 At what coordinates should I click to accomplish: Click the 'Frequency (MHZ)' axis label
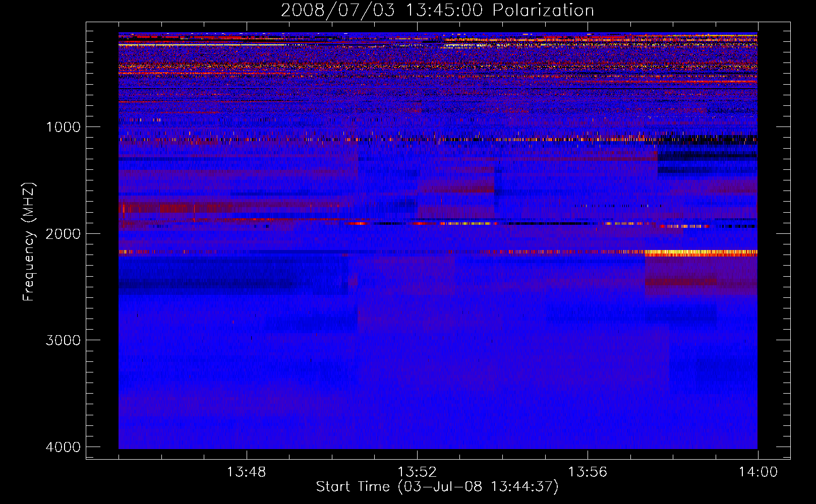pyautogui.click(x=29, y=242)
